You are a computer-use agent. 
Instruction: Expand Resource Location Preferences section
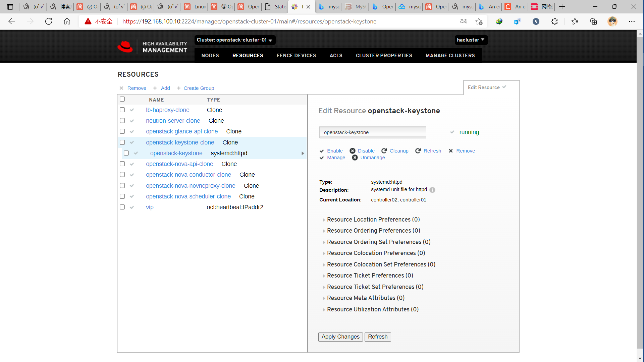point(373,220)
